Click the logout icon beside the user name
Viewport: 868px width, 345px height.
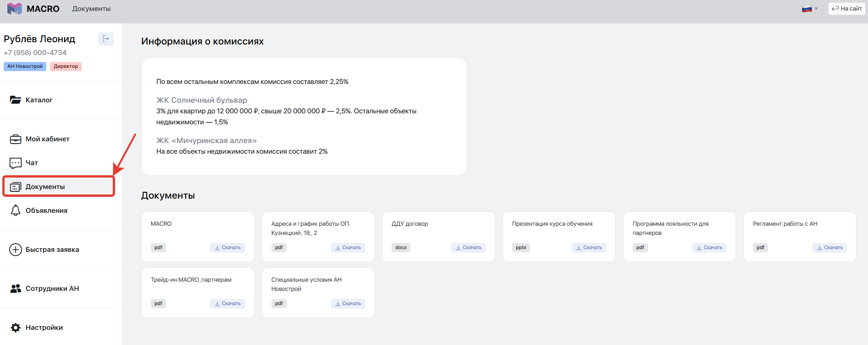click(106, 39)
